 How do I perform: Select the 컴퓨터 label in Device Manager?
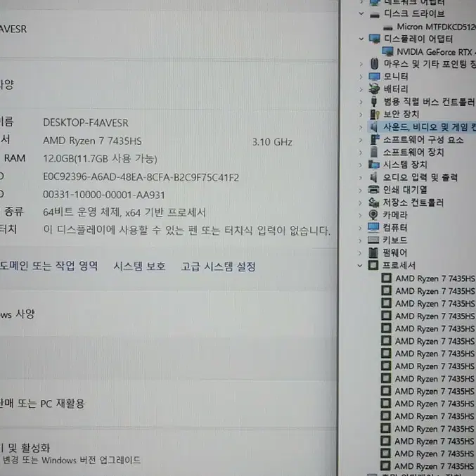pos(394,228)
